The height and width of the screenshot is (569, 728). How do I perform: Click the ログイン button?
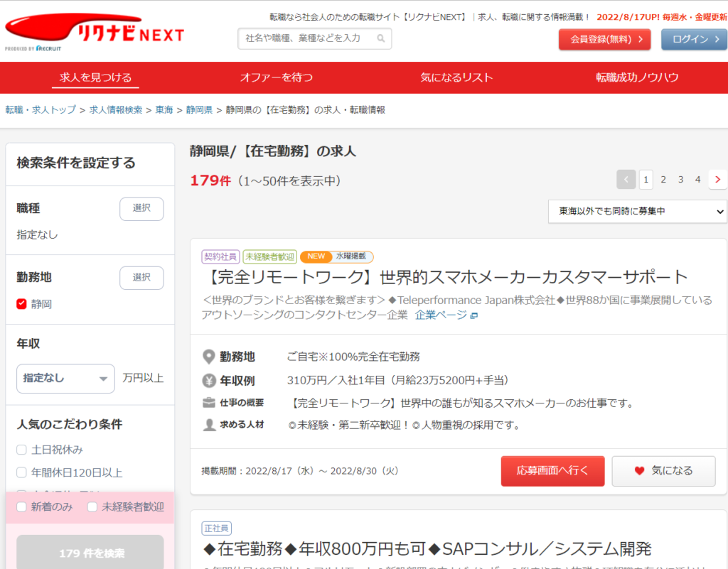(x=694, y=39)
